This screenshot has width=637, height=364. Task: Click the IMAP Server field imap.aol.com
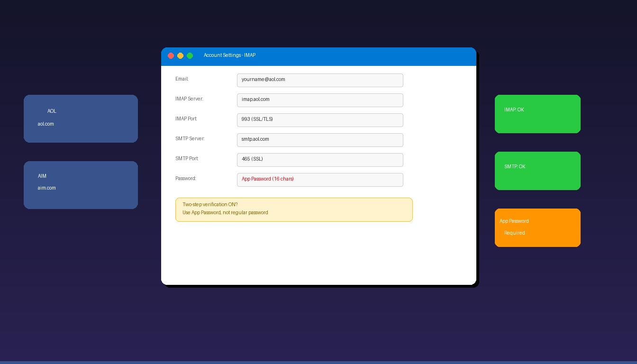pyautogui.click(x=320, y=100)
